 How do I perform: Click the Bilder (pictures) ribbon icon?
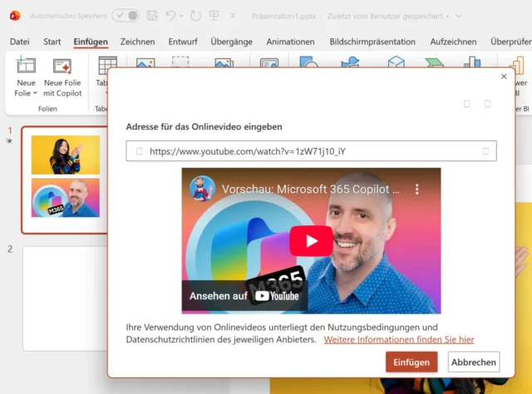145,62
